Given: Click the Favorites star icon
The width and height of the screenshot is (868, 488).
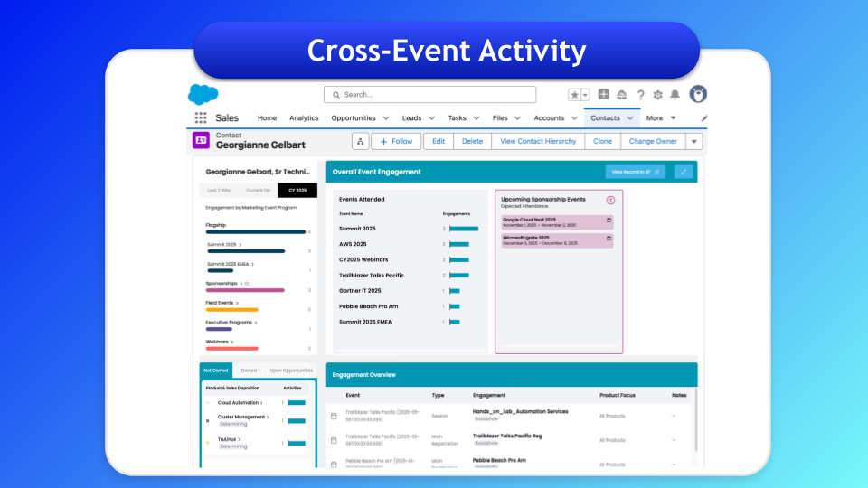Looking at the screenshot, I should 574,95.
